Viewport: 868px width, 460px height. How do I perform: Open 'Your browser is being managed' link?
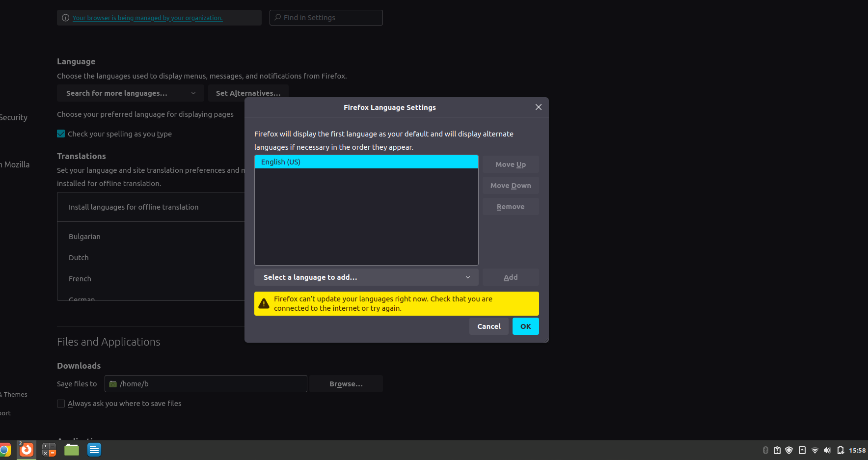coord(147,18)
